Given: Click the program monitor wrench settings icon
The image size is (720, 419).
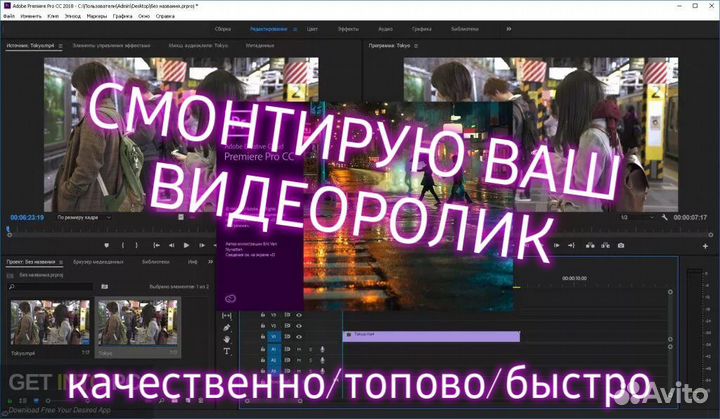Looking at the screenshot, I should (664, 217).
